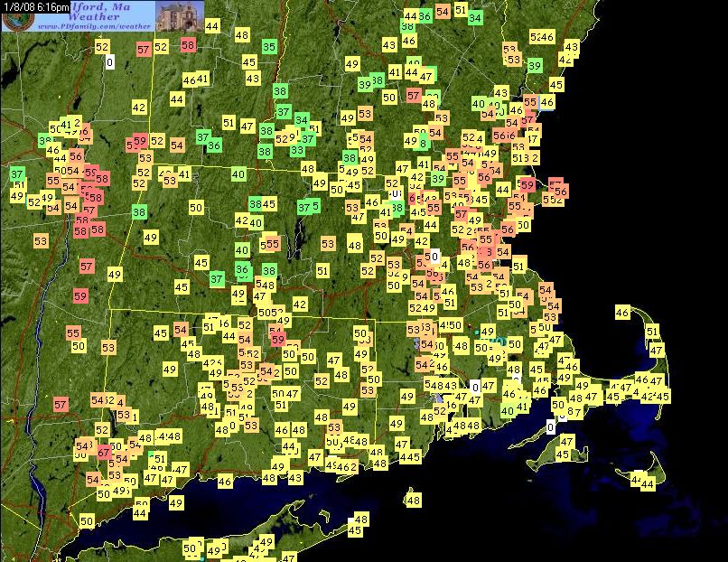Image resolution: width=728 pixels, height=562 pixels.
Task: Click the green 35 station marker near top
Action: pyautogui.click(x=269, y=46)
